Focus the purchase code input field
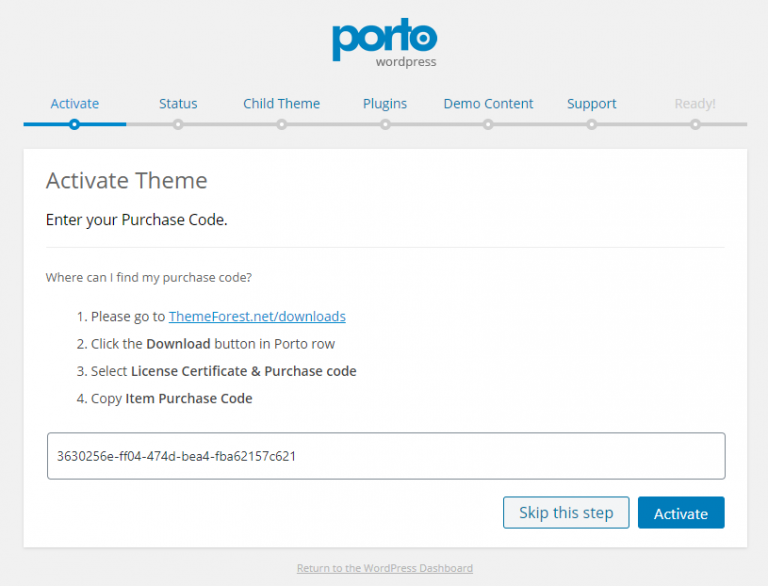 (386, 456)
